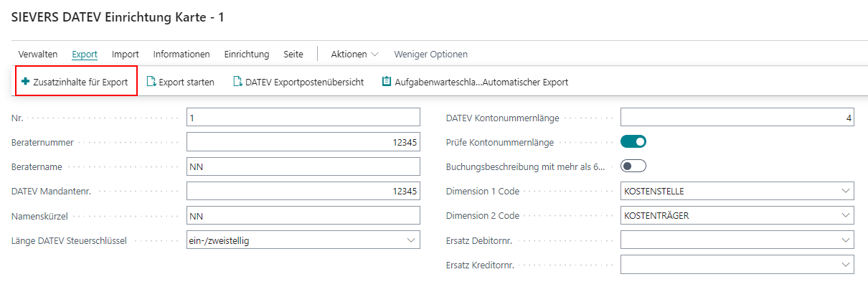
Task: Open the Informationen menu item
Action: point(181,54)
